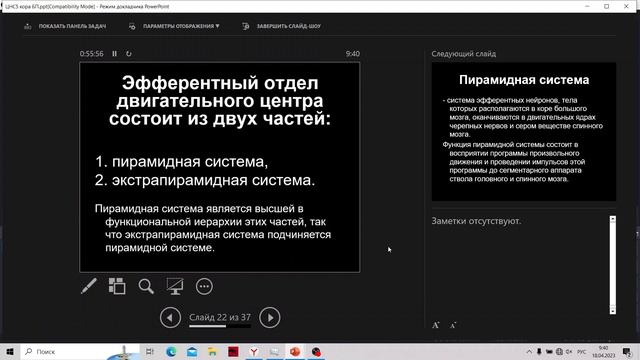Open the red-and-black round taskbar app

coord(316,351)
